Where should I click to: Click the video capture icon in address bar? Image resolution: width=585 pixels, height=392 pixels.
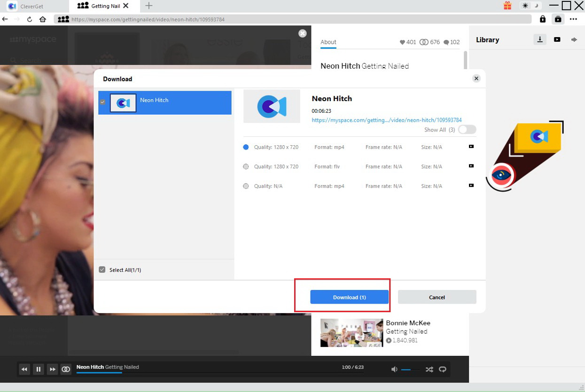tap(558, 19)
